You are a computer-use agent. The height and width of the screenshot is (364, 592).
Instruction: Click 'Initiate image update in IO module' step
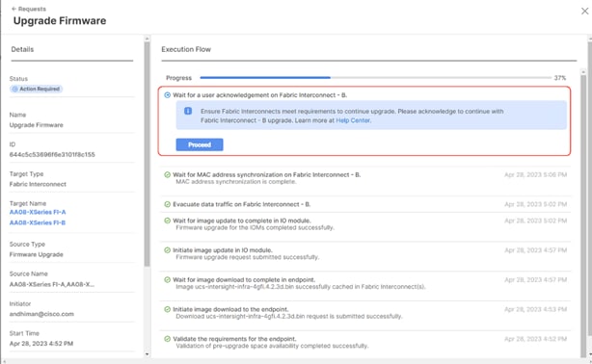point(223,250)
